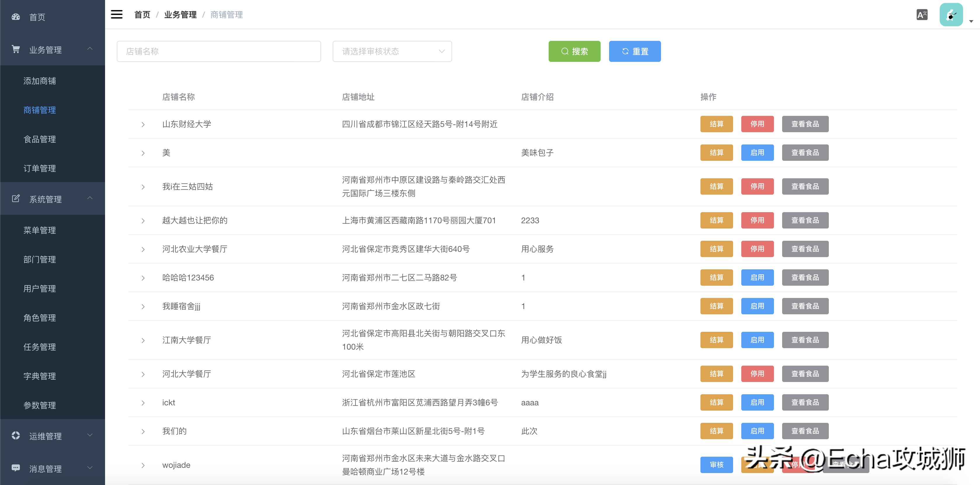Open 查看食品 for the ickt shop
980x485 pixels.
pos(805,402)
